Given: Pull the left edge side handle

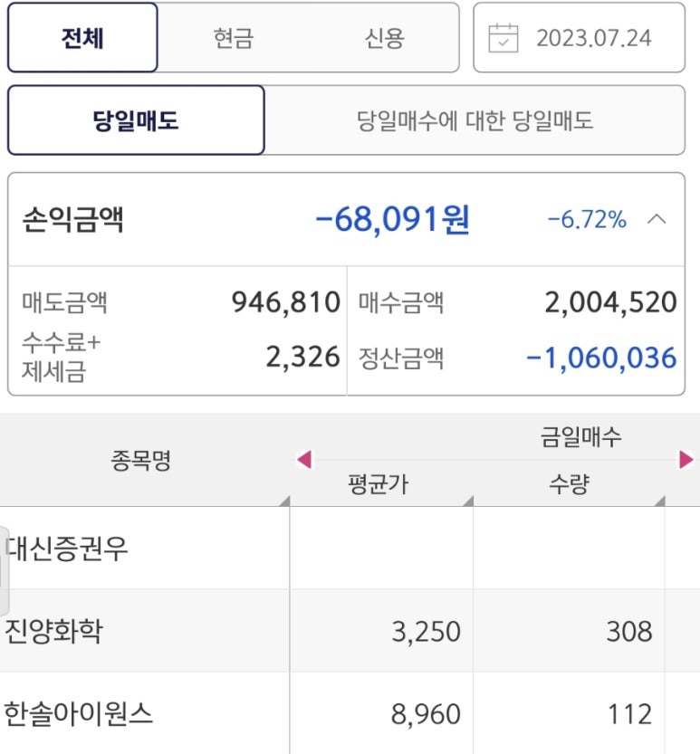Looking at the screenshot, I should click(4, 569).
